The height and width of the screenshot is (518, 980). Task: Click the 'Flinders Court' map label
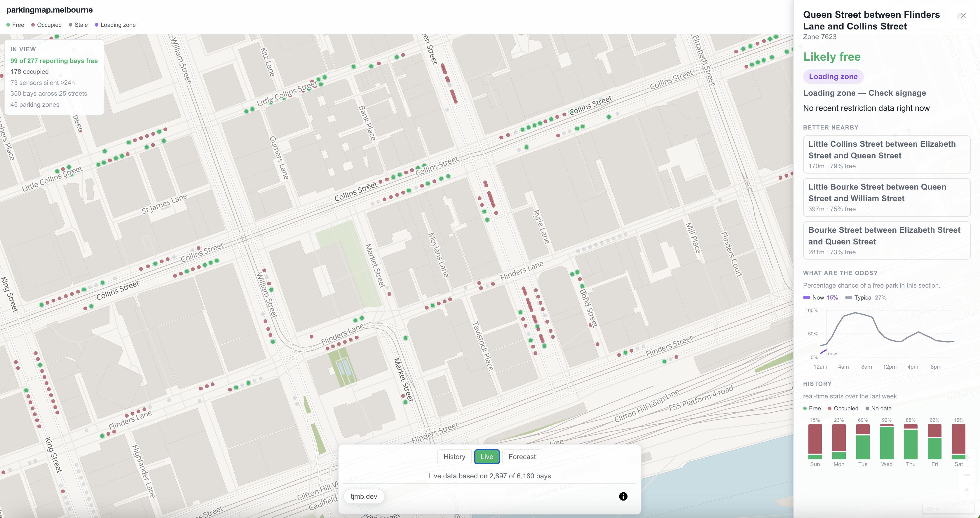(x=731, y=254)
